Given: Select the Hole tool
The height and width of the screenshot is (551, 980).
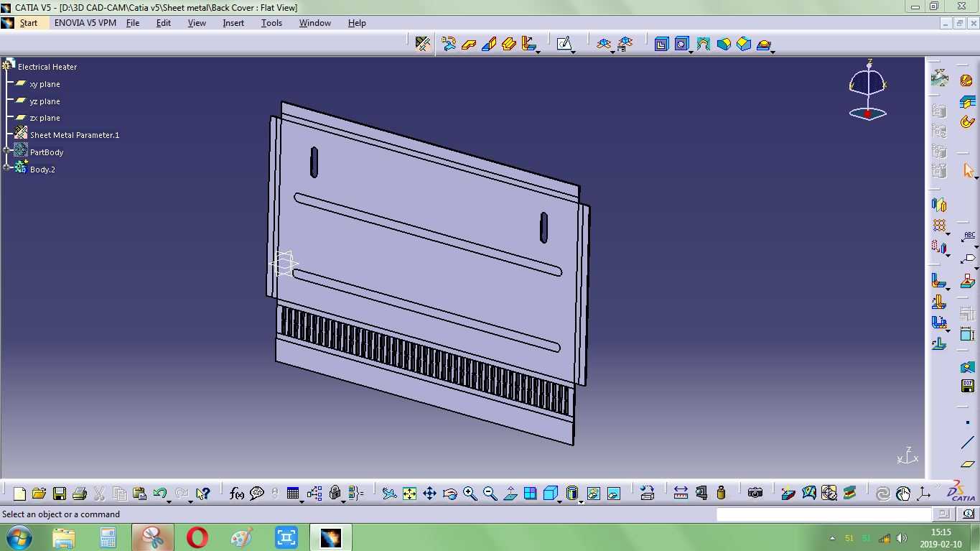Looking at the screenshot, I should tap(681, 44).
